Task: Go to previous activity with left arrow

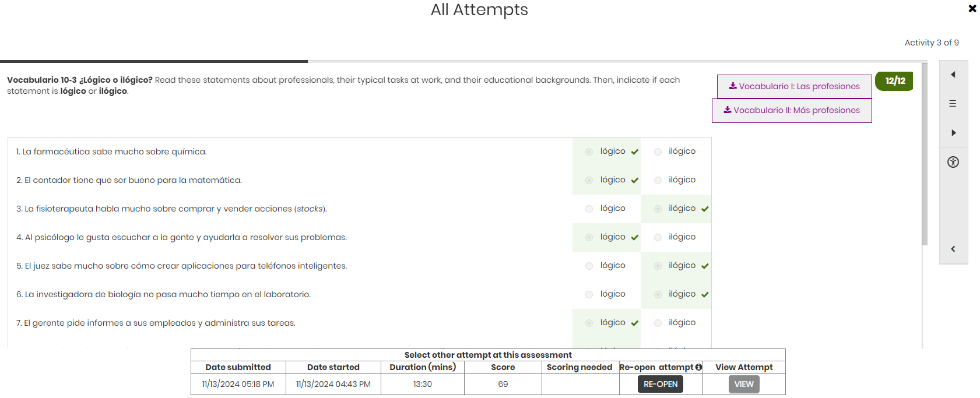Action: [953, 75]
